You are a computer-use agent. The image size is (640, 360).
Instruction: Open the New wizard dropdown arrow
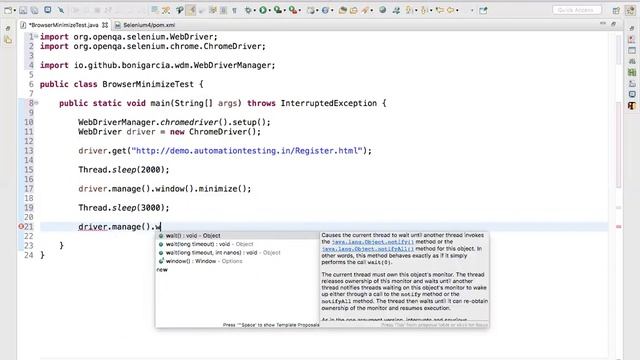point(15,10)
